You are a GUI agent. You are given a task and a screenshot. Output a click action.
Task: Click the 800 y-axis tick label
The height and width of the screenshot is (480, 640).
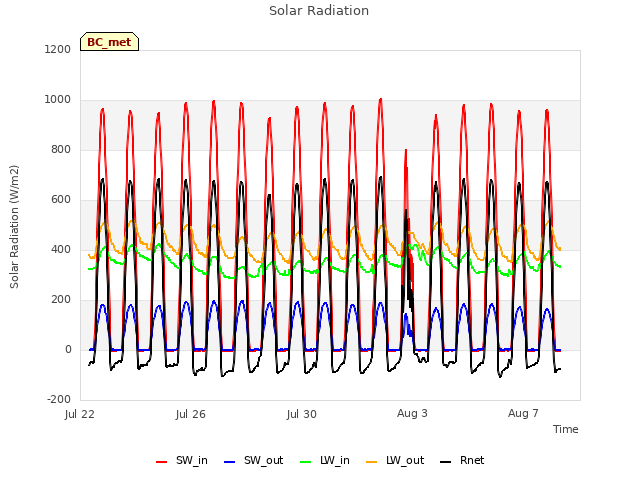point(61,150)
